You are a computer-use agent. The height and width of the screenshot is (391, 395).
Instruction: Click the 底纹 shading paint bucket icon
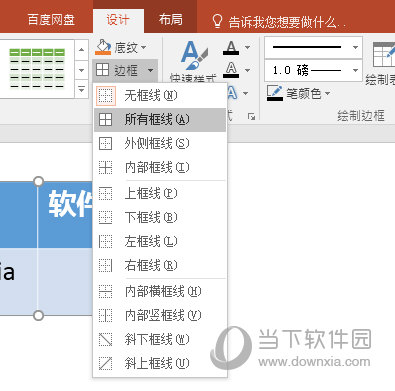[x=103, y=47]
